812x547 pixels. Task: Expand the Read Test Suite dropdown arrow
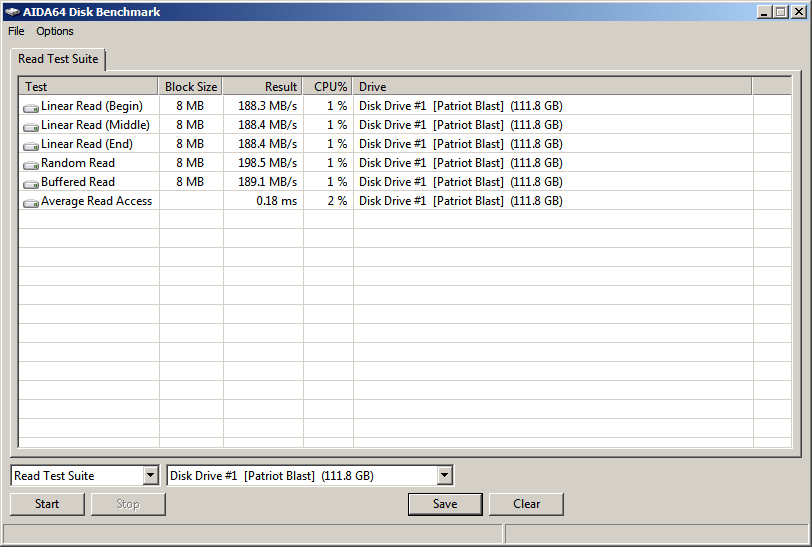click(x=150, y=475)
